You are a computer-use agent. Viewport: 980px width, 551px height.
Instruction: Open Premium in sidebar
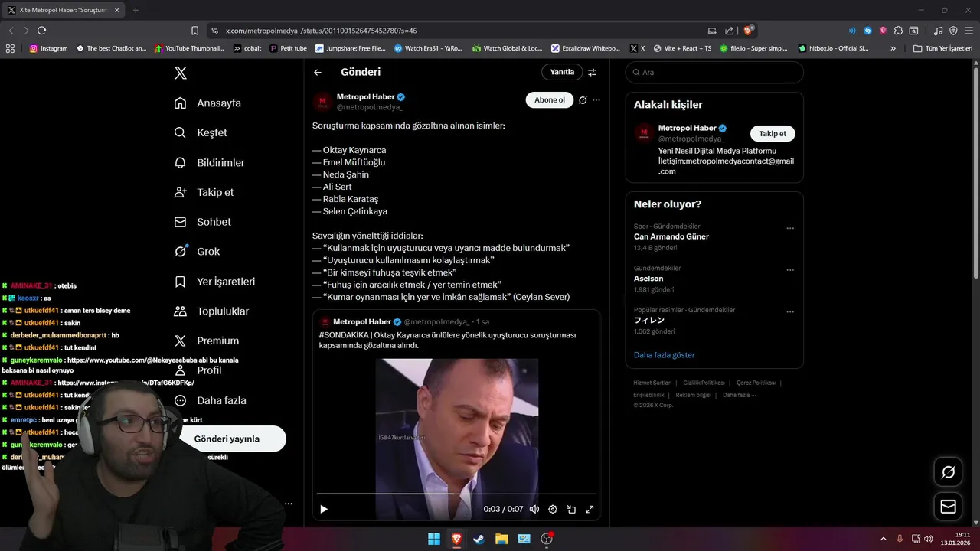(206, 341)
